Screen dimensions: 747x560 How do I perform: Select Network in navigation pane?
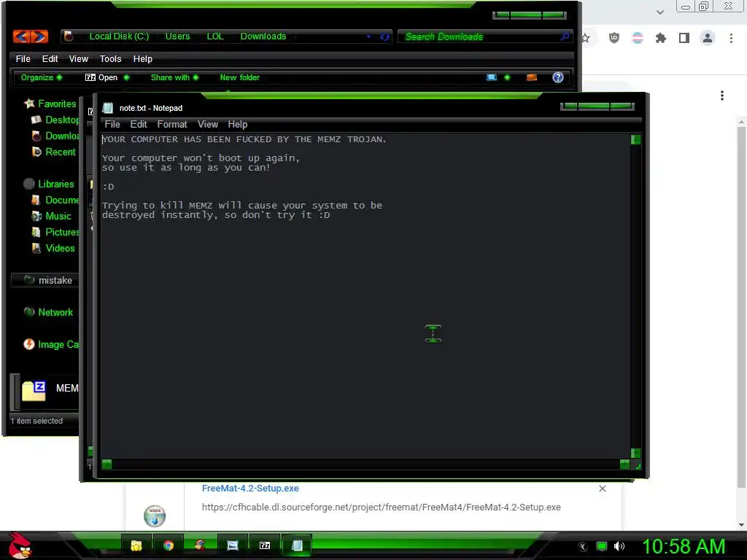click(55, 312)
